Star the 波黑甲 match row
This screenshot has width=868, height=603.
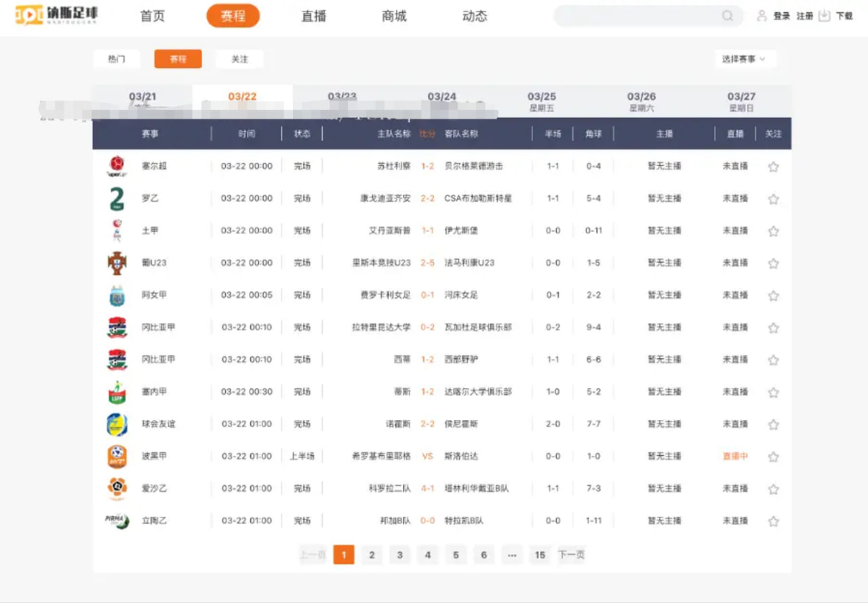pos(773,457)
